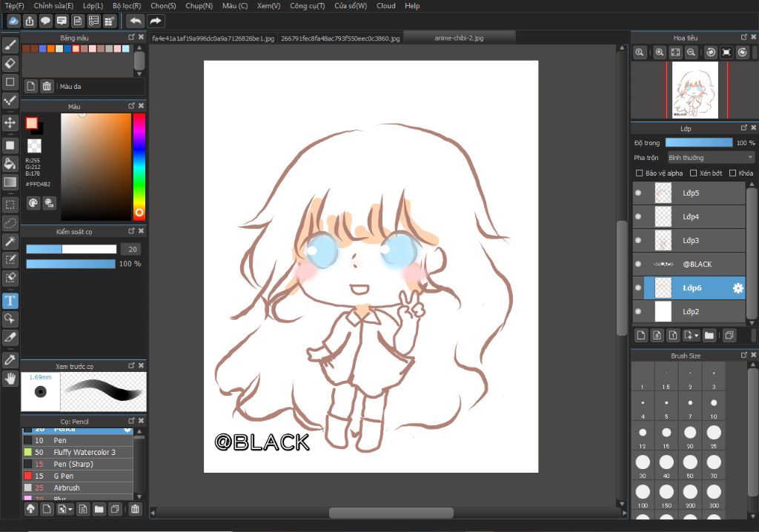Select the Airbrush preset
This screenshot has height=532, width=759.
77,488
